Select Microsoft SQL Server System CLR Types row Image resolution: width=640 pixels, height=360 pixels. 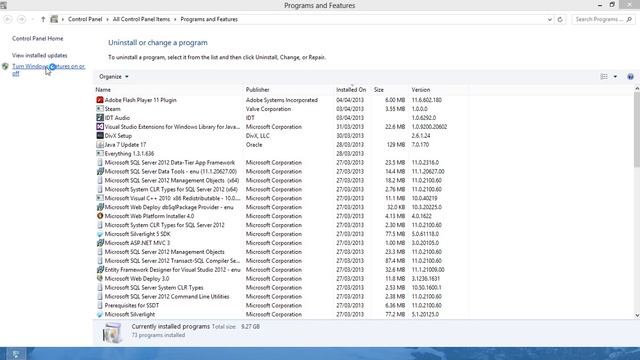tap(282, 288)
